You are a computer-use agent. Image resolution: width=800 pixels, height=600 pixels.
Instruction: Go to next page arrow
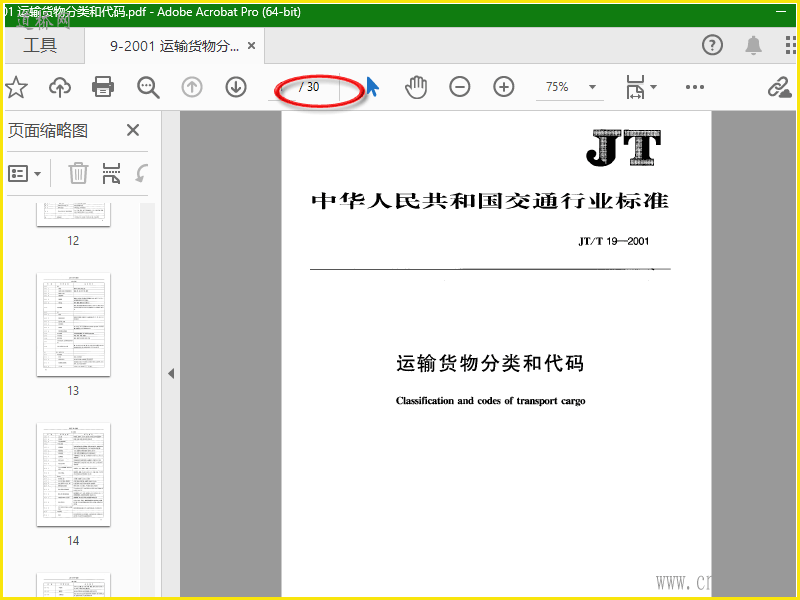(x=236, y=87)
